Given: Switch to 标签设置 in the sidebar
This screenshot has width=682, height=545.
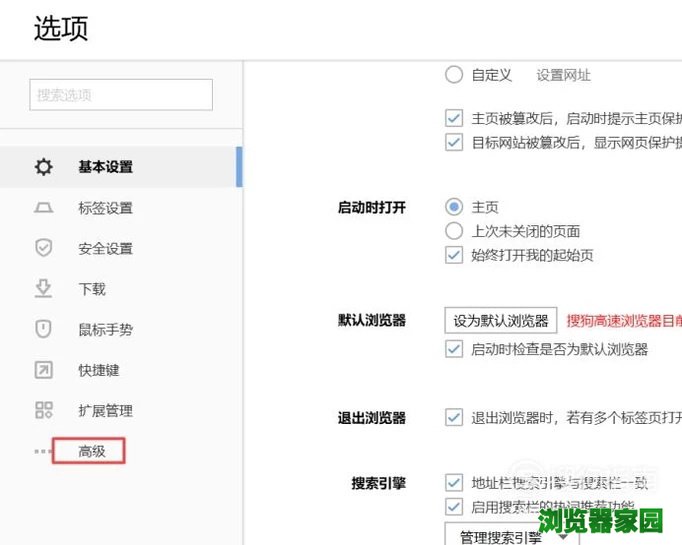Looking at the screenshot, I should pos(105,208).
